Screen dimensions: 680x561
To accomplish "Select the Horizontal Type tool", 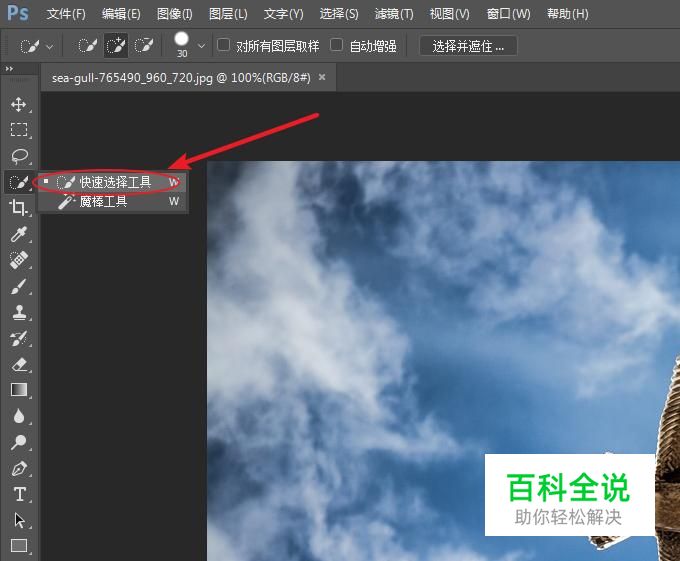I will point(19,494).
